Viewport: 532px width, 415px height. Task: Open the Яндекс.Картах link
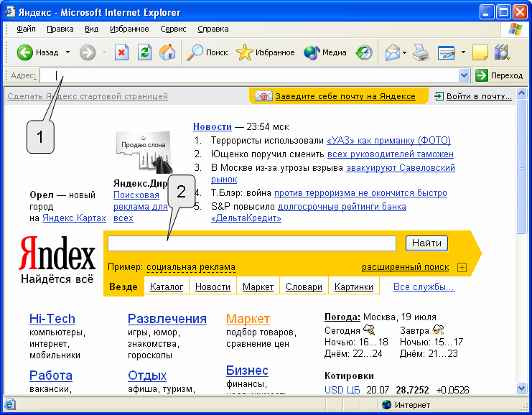pos(74,218)
